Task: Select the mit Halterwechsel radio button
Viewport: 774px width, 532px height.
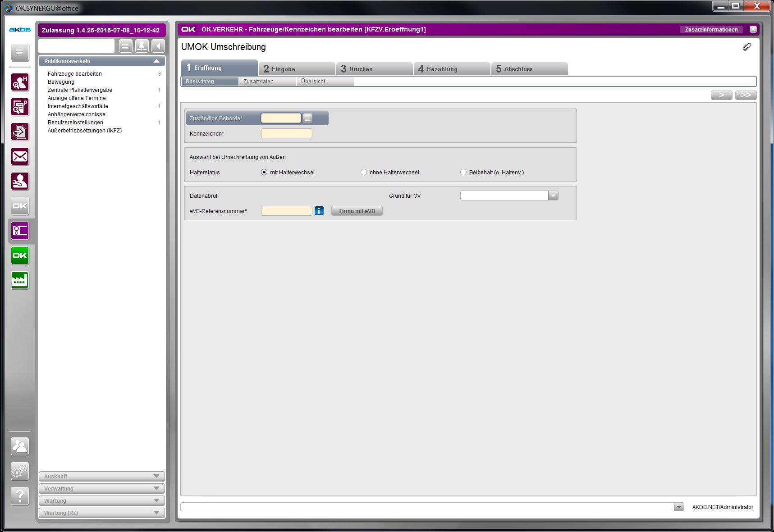Action: click(x=264, y=173)
